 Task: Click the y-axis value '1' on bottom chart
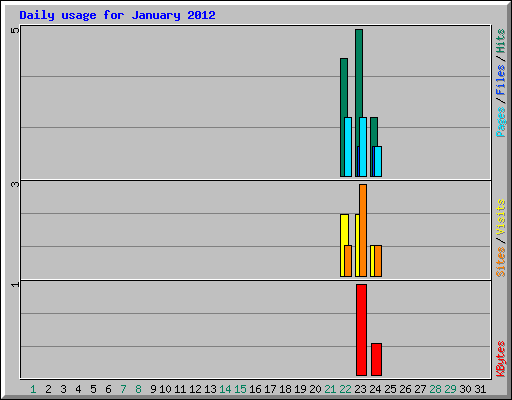(x=15, y=284)
